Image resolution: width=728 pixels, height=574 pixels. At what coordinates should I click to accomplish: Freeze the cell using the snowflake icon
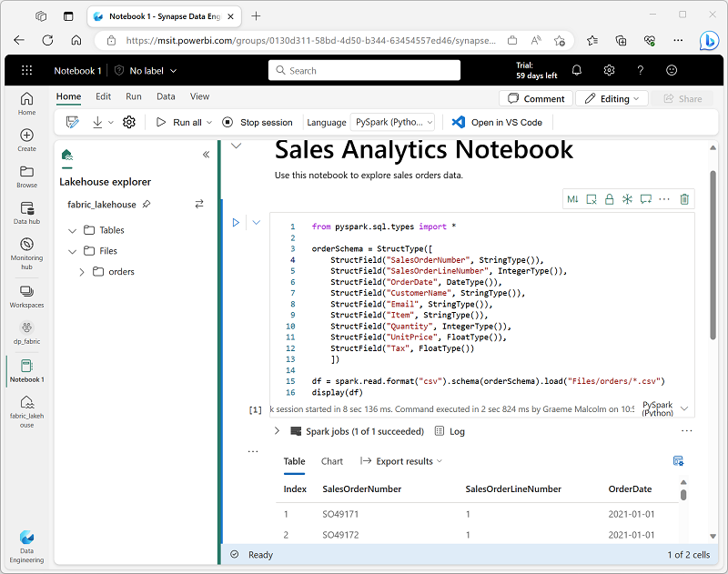(x=627, y=198)
